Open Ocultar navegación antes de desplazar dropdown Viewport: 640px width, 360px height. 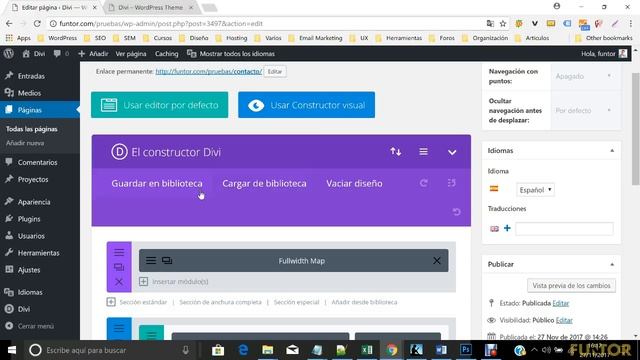click(583, 110)
